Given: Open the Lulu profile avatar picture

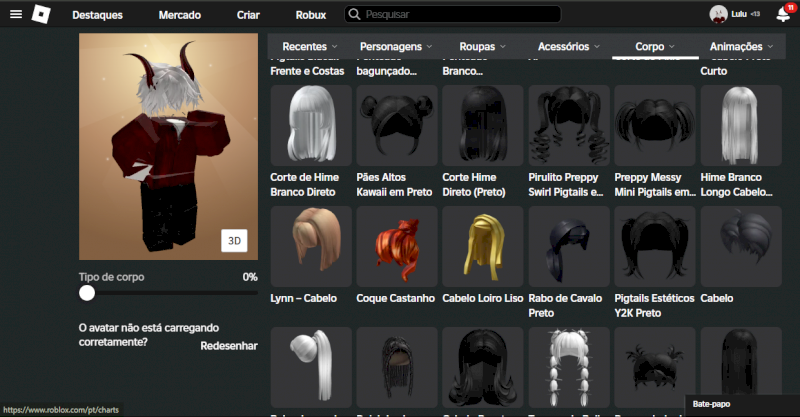Looking at the screenshot, I should (x=718, y=14).
